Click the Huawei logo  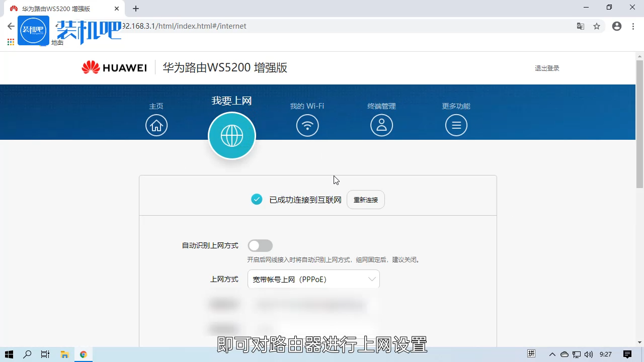[x=114, y=67]
